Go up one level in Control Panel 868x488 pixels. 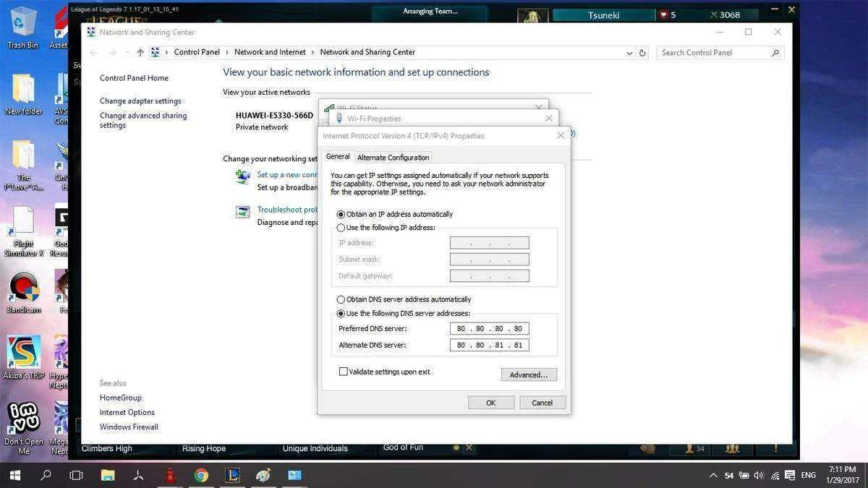(140, 52)
